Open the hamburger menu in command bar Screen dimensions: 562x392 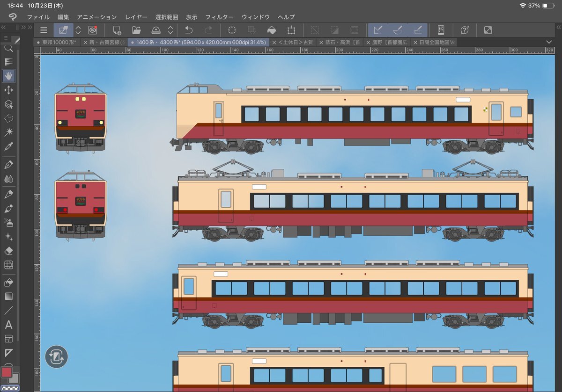pos(44,30)
